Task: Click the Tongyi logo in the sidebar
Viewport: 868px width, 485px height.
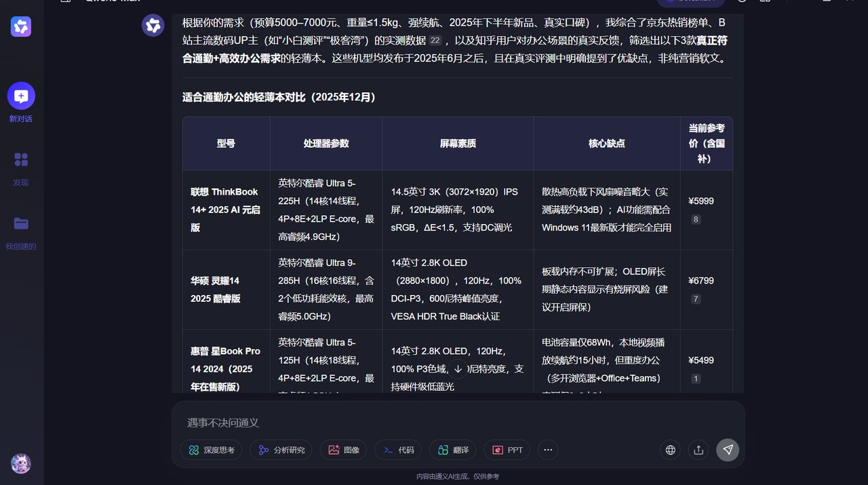Action: [21, 26]
